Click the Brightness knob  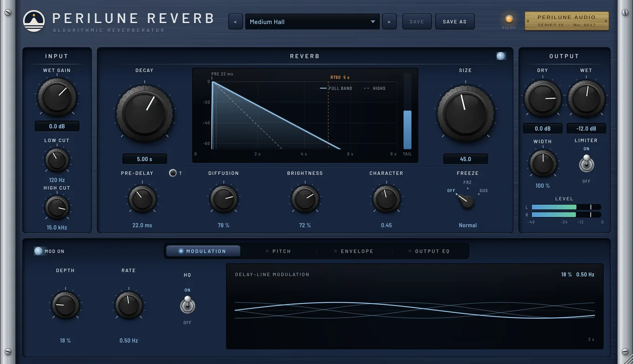click(x=305, y=199)
